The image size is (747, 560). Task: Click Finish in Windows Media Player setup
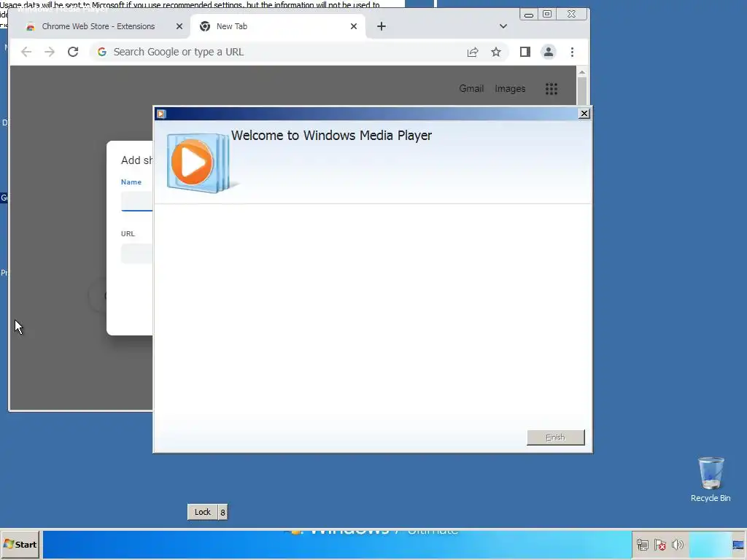(555, 437)
